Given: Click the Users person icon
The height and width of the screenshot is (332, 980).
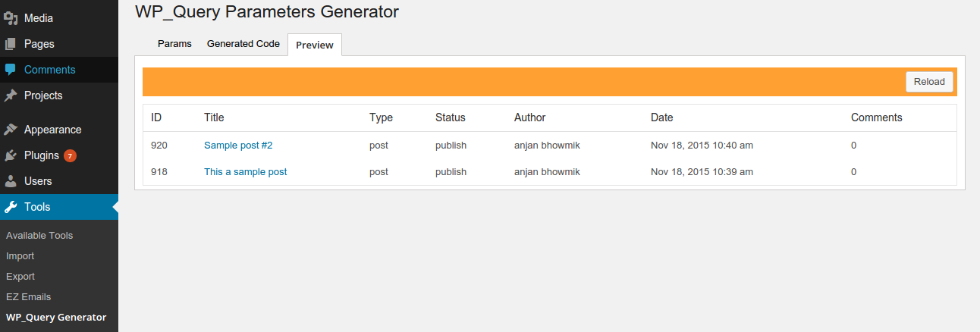Looking at the screenshot, I should pyautogui.click(x=11, y=181).
